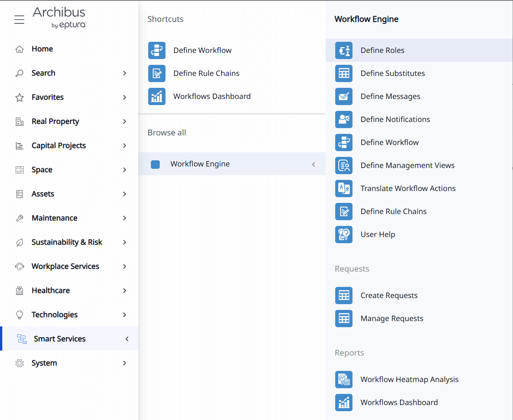
Task: Expand the Space menu chevron
Action: click(x=124, y=170)
